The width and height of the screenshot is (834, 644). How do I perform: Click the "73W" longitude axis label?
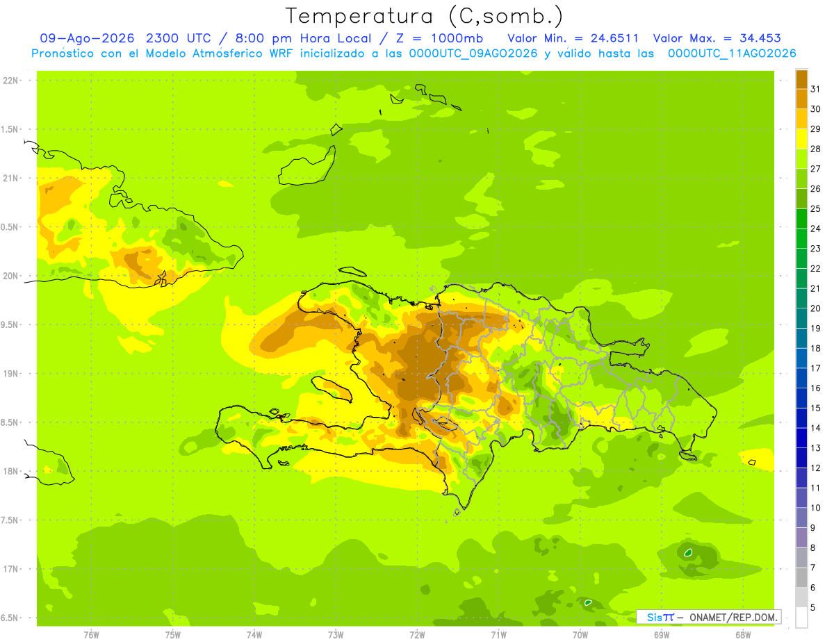(336, 635)
